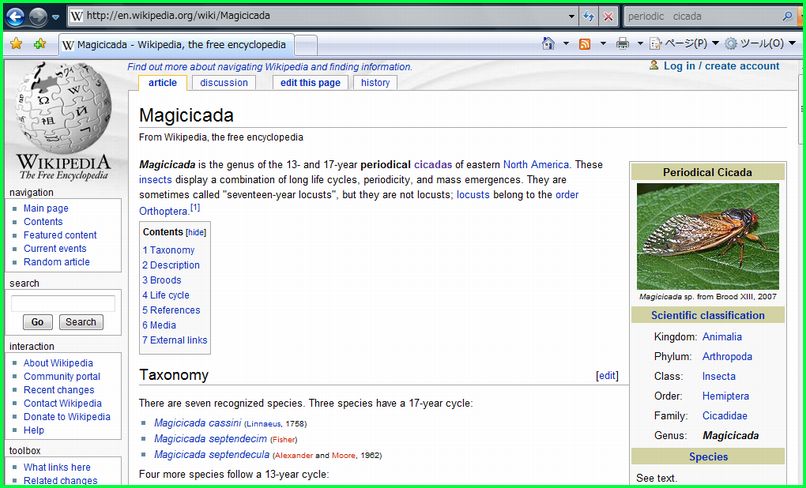Open the address bar history dropdown arrow
This screenshot has width=806, height=488.
572,16
